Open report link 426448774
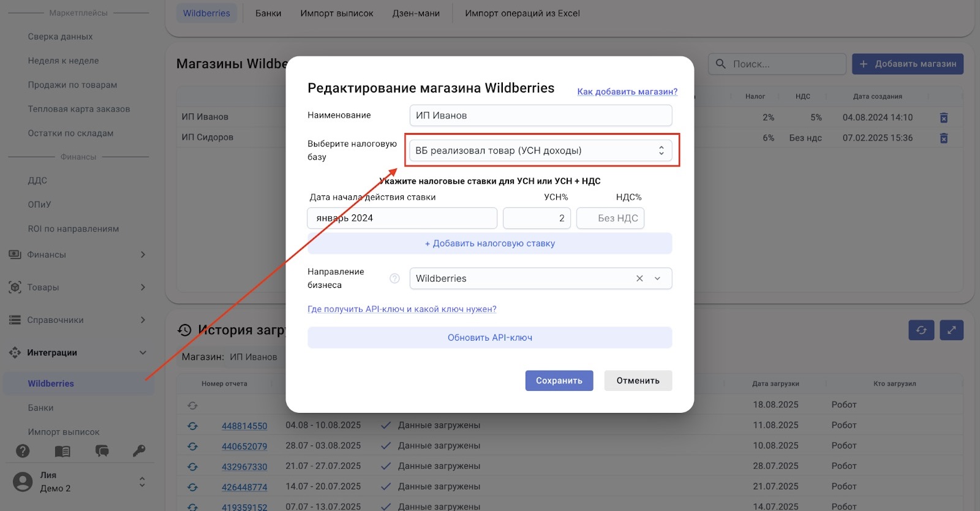980x511 pixels. click(x=244, y=487)
